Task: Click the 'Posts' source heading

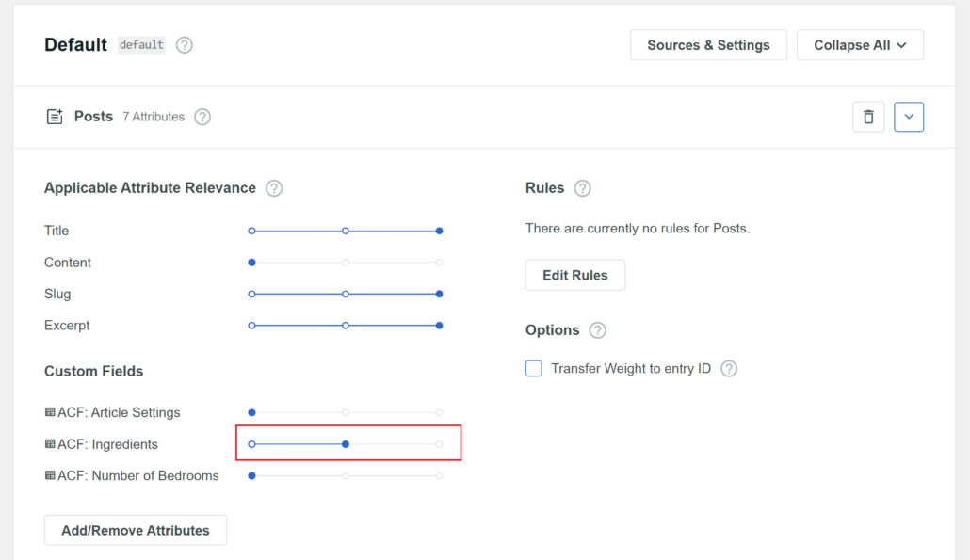Action: click(93, 116)
